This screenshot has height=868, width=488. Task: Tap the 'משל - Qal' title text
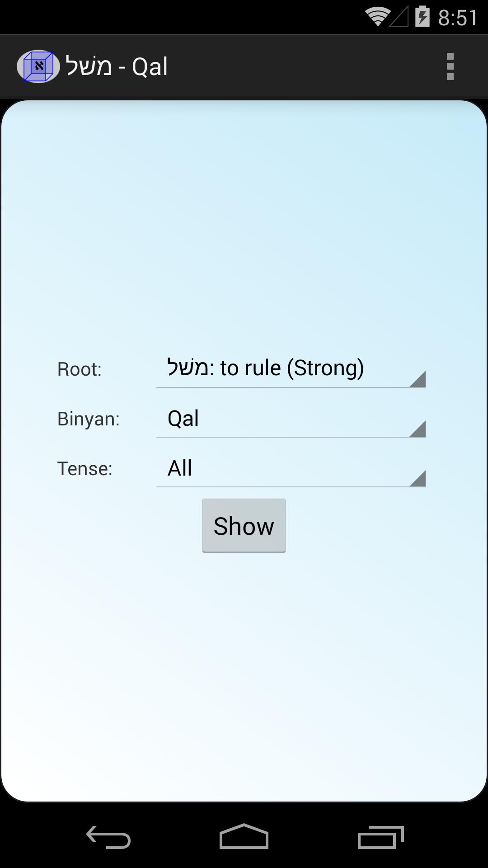coord(117,66)
